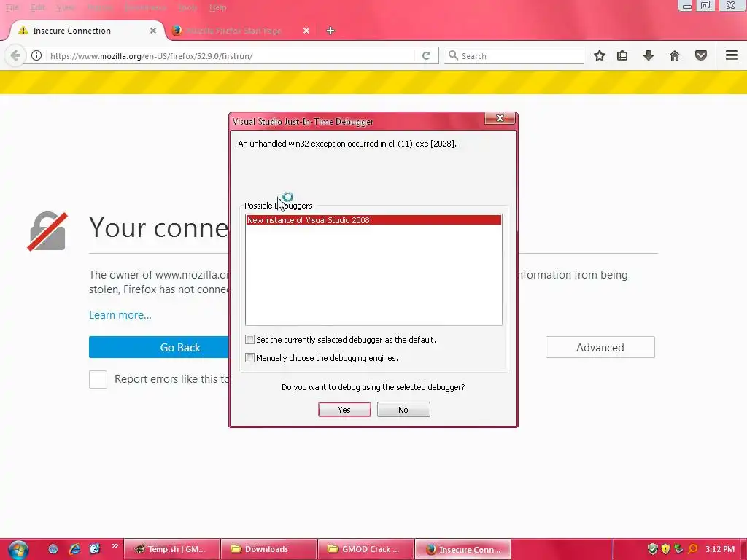Open the Downloads folder taskbar button
Viewport: 747px width, 560px height.
[x=269, y=549]
